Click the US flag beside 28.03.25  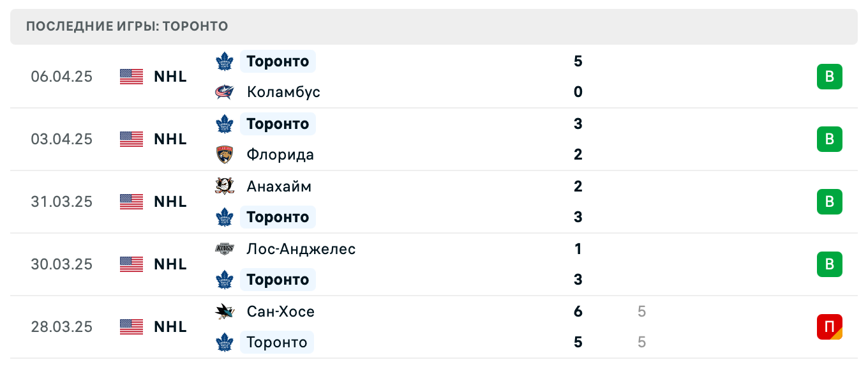point(131,327)
